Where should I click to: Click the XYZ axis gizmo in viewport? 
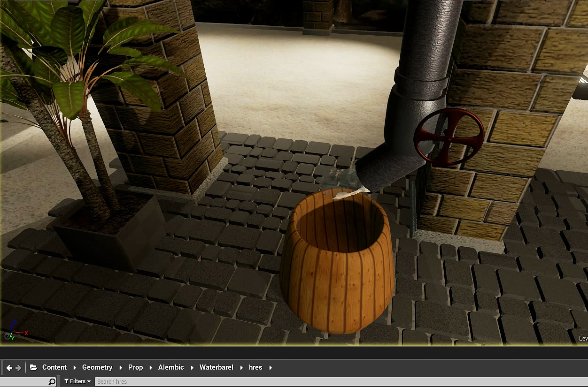14,331
